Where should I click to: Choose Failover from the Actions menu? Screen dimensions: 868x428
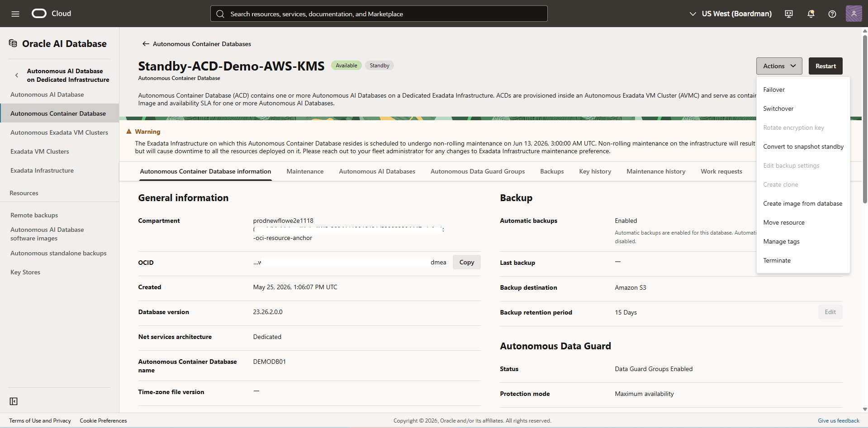[803, 89]
